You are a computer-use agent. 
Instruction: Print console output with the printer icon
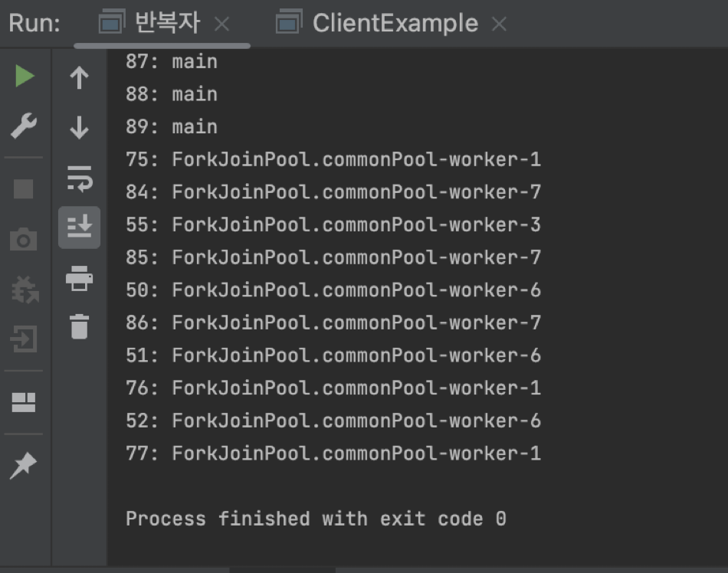click(80, 278)
